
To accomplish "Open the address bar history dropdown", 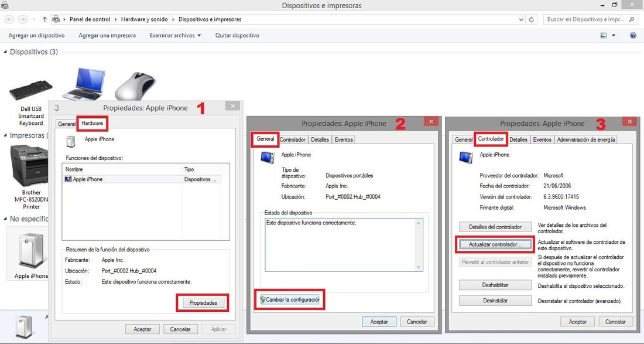I will point(521,19).
